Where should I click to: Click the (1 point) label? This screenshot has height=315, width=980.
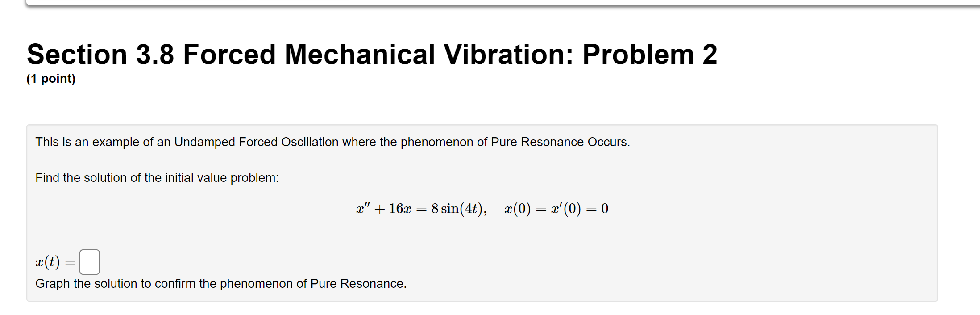(50, 79)
